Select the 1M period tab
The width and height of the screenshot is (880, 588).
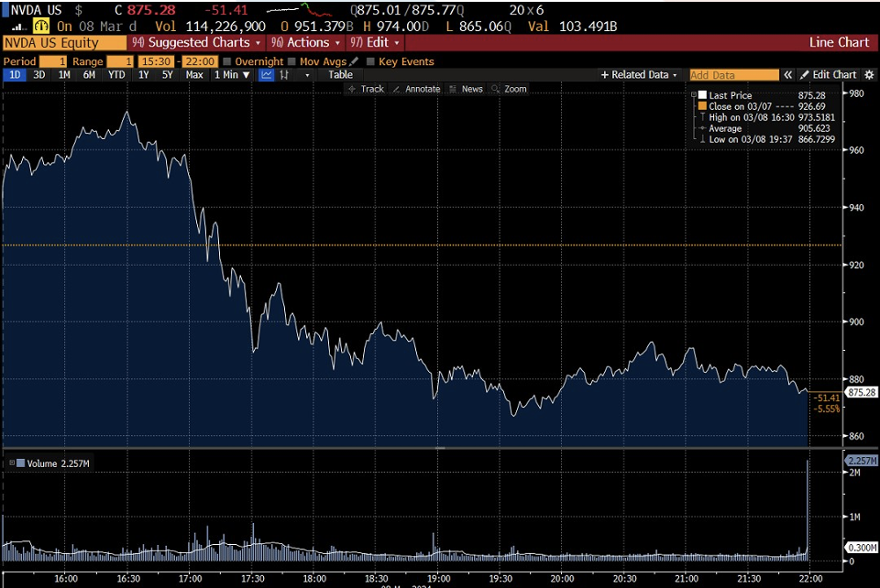point(64,74)
